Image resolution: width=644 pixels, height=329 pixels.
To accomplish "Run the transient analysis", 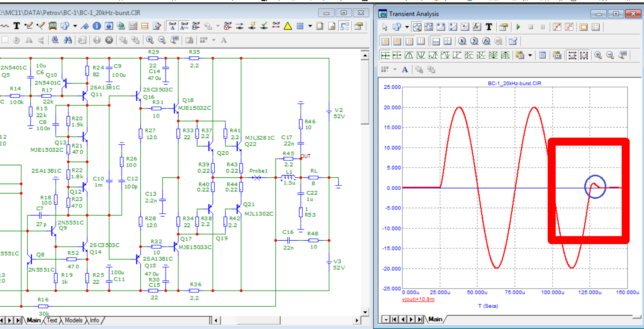I will [518, 27].
